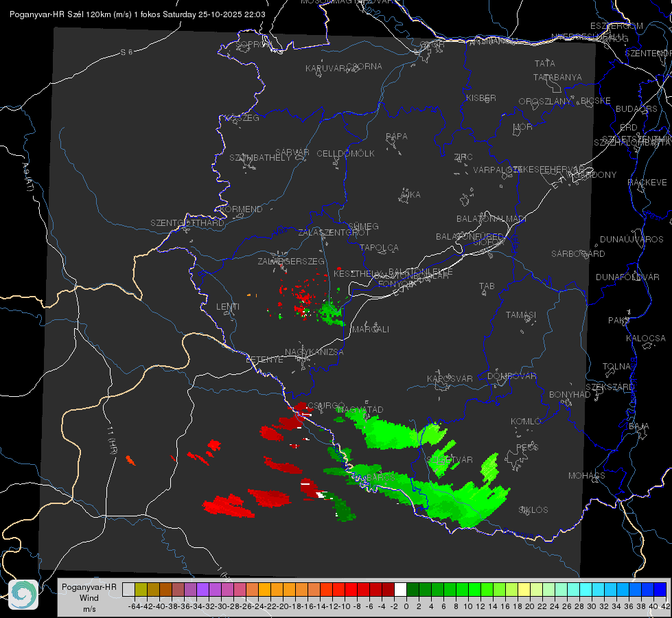Select the grey swatch at the legend's left end
The image size is (672, 618).
128,589
